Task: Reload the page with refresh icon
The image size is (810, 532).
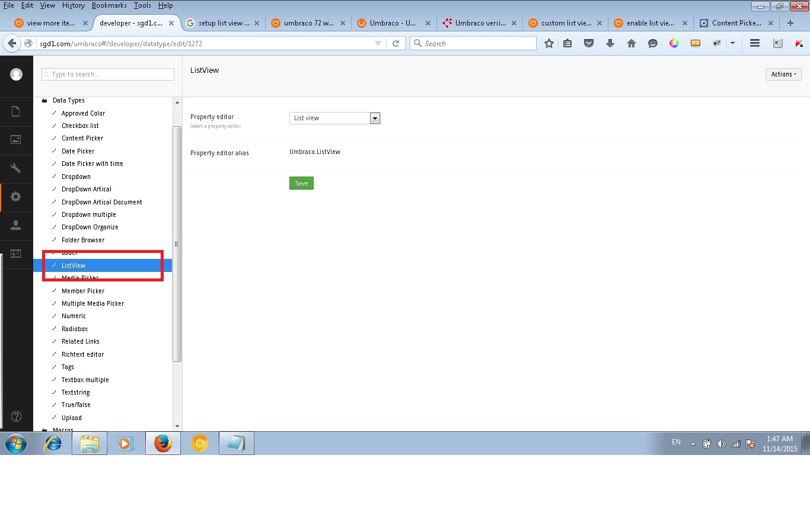Action: click(396, 43)
